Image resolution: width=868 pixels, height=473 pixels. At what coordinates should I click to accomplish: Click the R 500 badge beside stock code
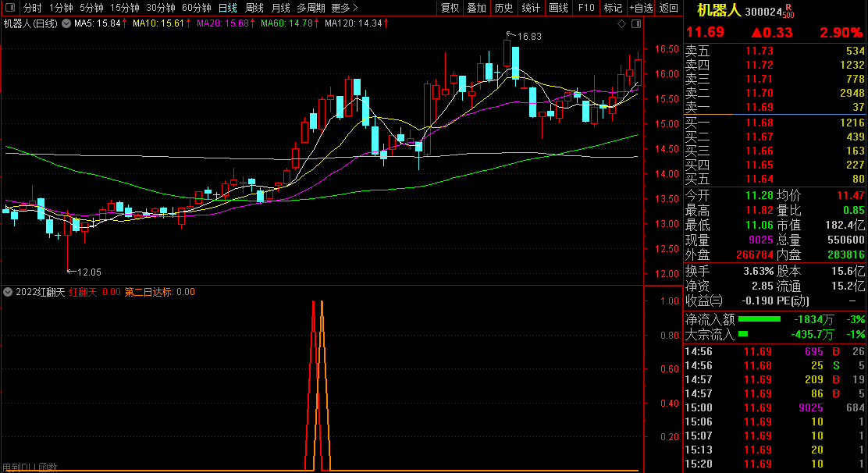[x=788, y=11]
